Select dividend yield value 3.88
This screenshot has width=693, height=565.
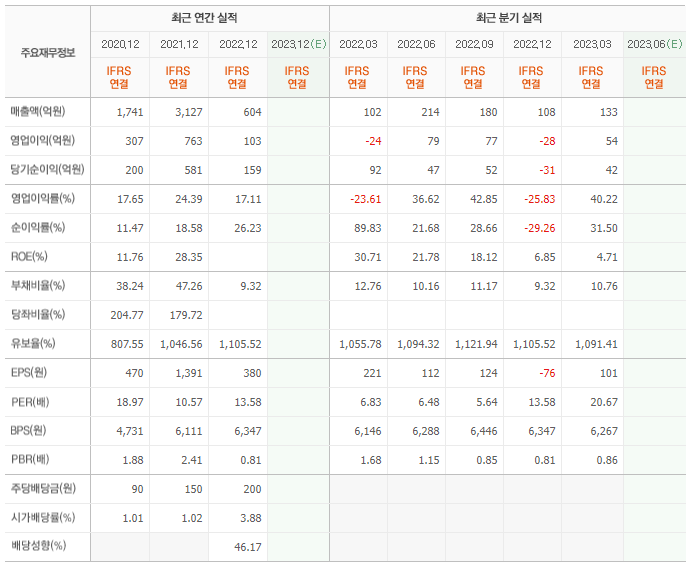click(x=251, y=518)
